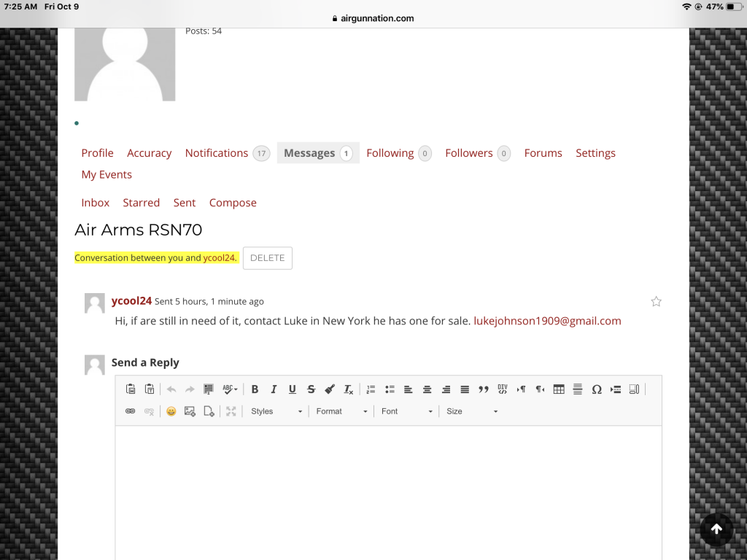
Task: Insert a block quote
Action: (x=484, y=389)
